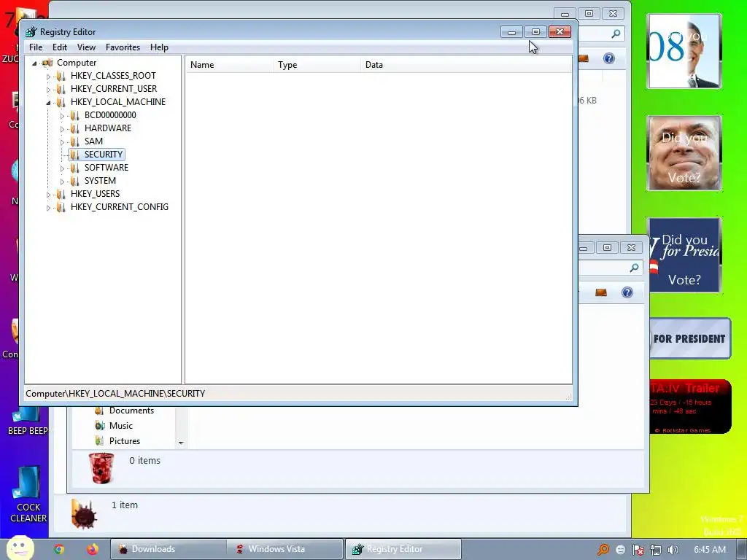Click the SOFTWARE folder icon

(x=74, y=168)
